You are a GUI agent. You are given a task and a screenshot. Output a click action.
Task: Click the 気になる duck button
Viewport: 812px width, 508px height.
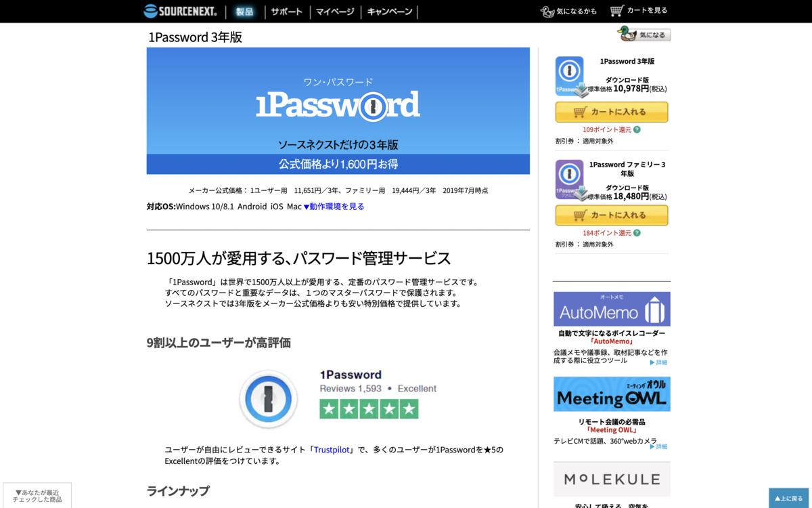point(644,34)
